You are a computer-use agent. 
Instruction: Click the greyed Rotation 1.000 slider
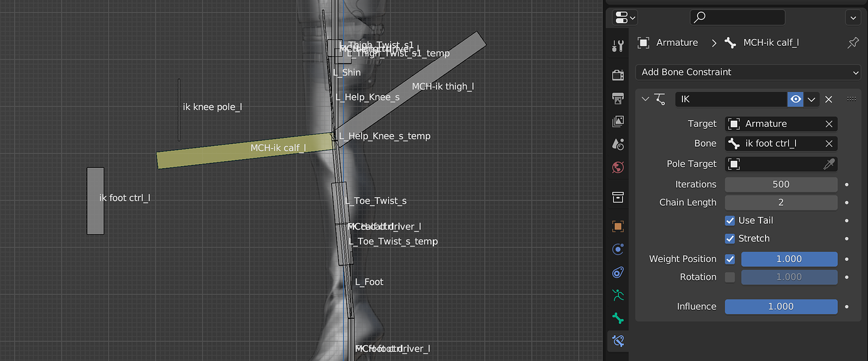tap(789, 277)
